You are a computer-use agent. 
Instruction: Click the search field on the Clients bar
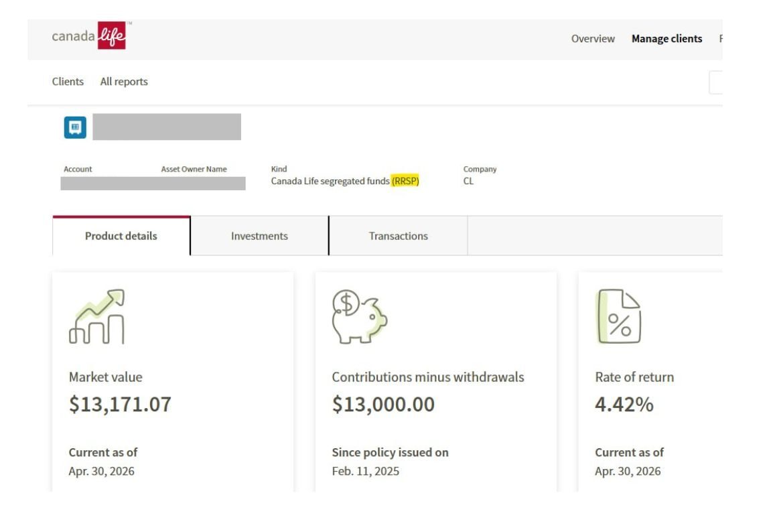[716, 82]
